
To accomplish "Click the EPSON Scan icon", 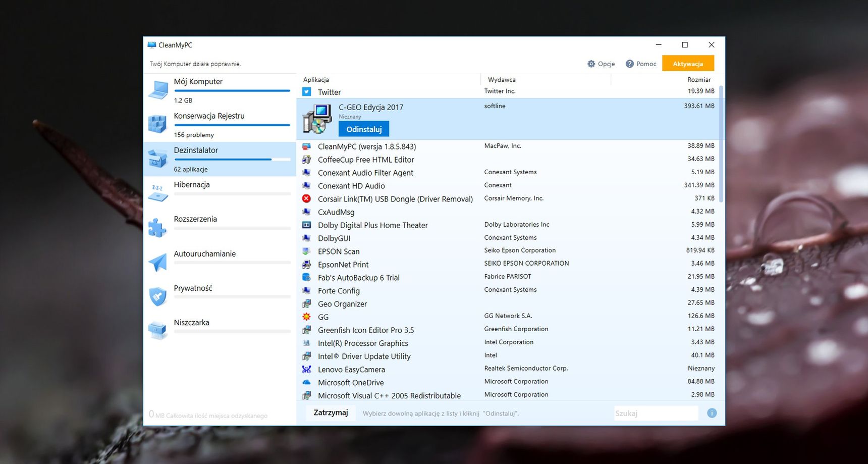I will [x=306, y=251].
